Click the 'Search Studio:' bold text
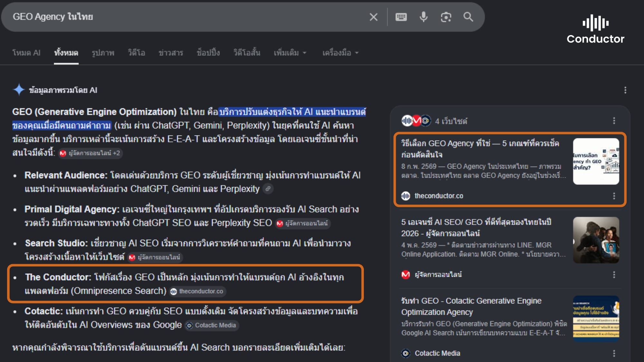The height and width of the screenshot is (362, 644). click(x=56, y=243)
